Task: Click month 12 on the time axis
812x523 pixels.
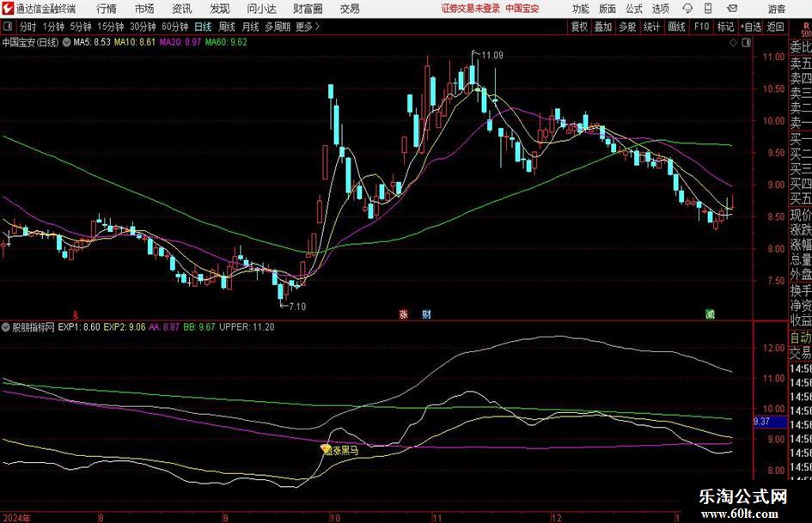Action: [x=556, y=518]
